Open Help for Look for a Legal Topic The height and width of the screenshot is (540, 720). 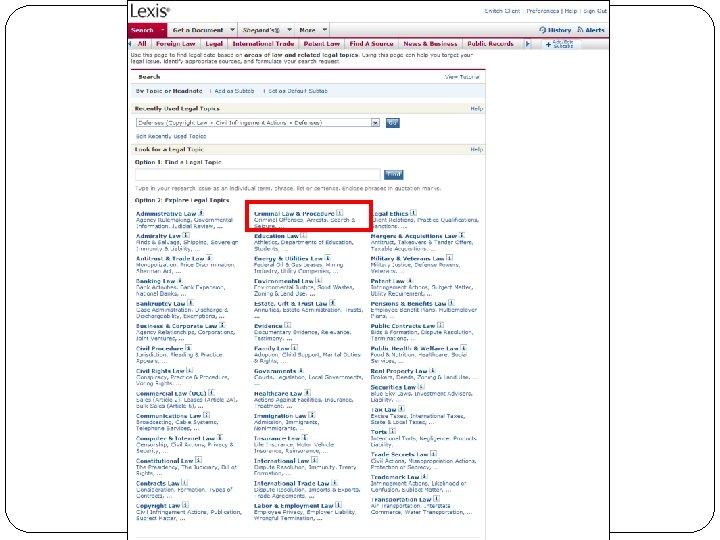pos(477,149)
